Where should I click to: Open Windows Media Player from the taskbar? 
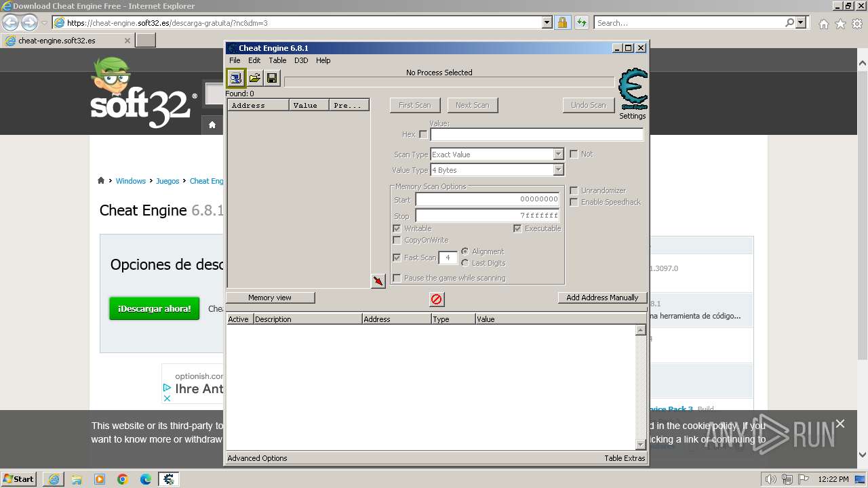(100, 479)
